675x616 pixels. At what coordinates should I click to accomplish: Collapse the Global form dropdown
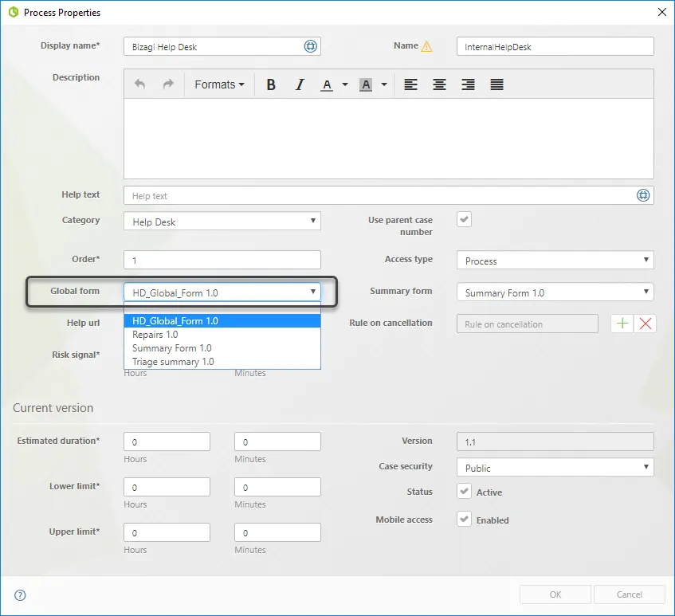pyautogui.click(x=222, y=292)
